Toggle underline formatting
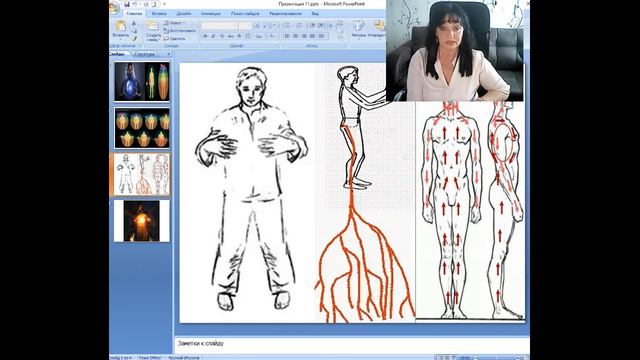640x360 pixels. pos(222,36)
